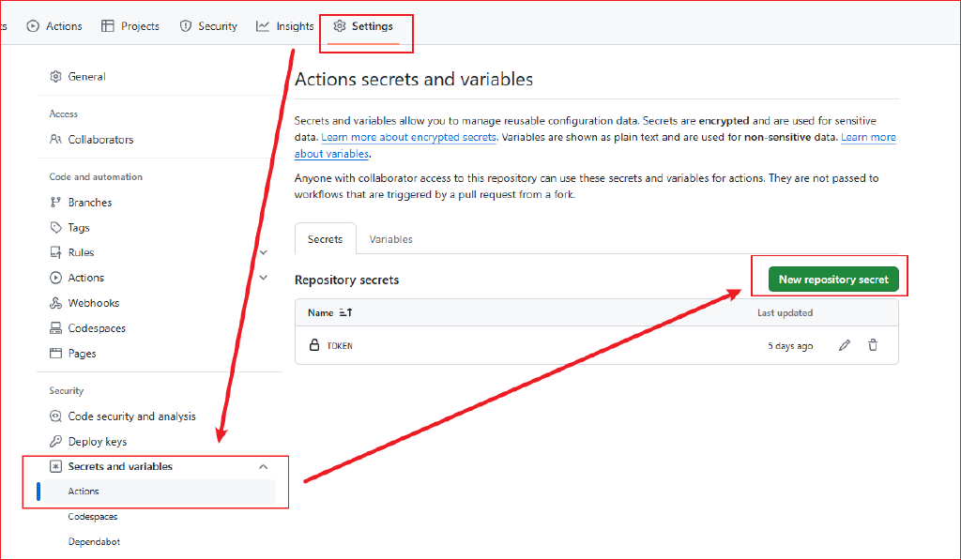
Task: Expand the Actions sidebar section chevron
Action: [264, 278]
